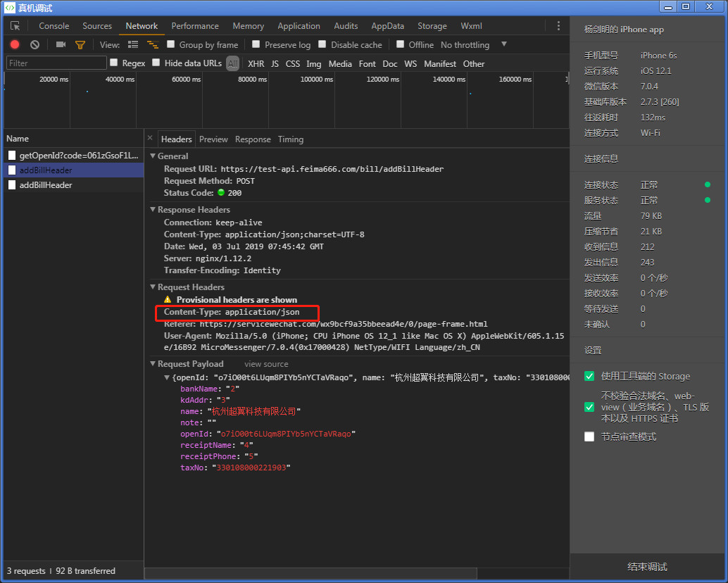Click view source for request payload

(x=267, y=365)
